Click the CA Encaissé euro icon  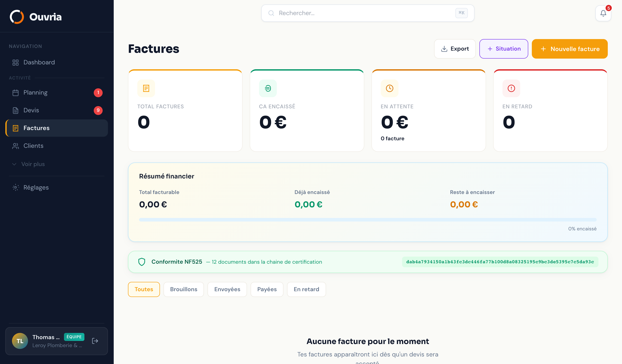pos(268,88)
